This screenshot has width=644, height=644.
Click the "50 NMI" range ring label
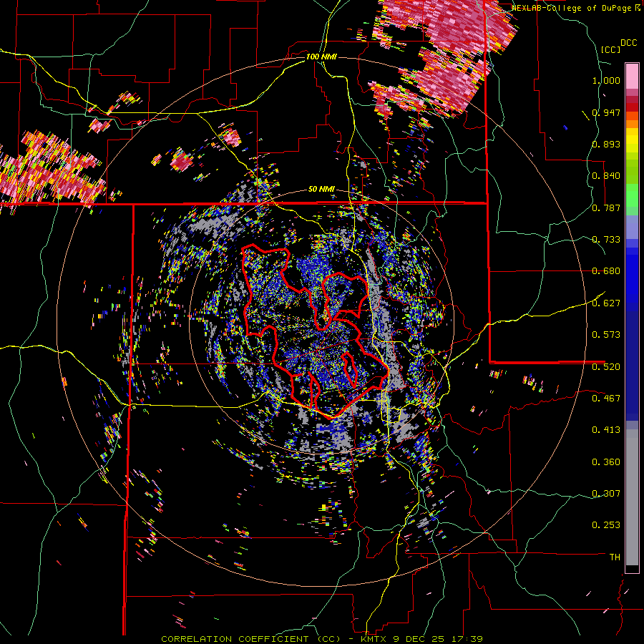(321, 189)
